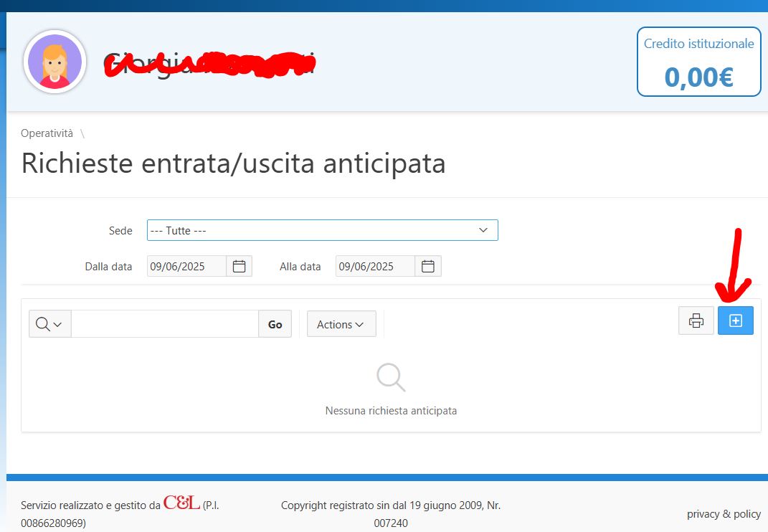The width and height of the screenshot is (768, 532).
Task: Click the large magnifier in empty results
Action: click(x=391, y=377)
